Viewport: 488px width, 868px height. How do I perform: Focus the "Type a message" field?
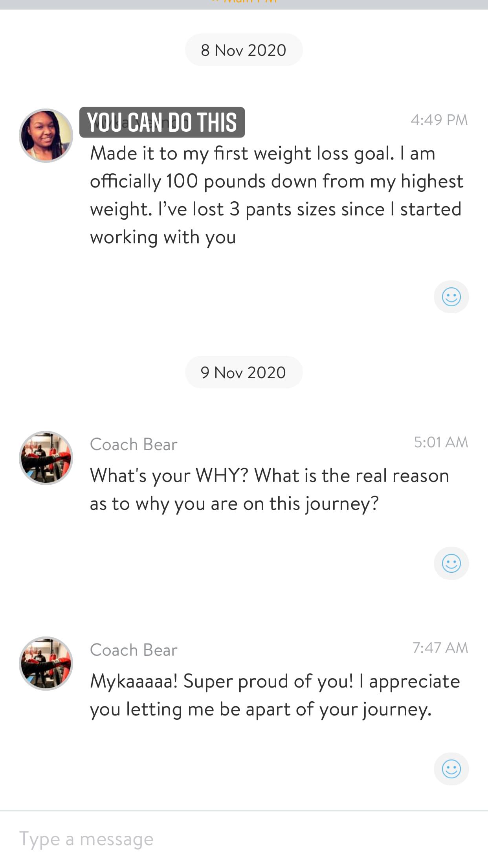pos(236,840)
